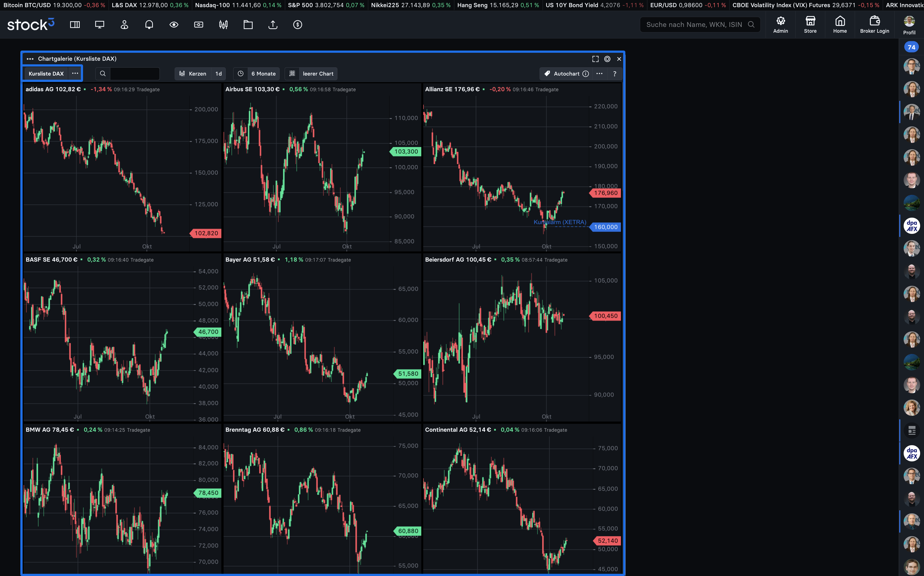This screenshot has height=576, width=924.
Task: Maximize the Chartgalerie widget to fullscreen
Action: [595, 59]
